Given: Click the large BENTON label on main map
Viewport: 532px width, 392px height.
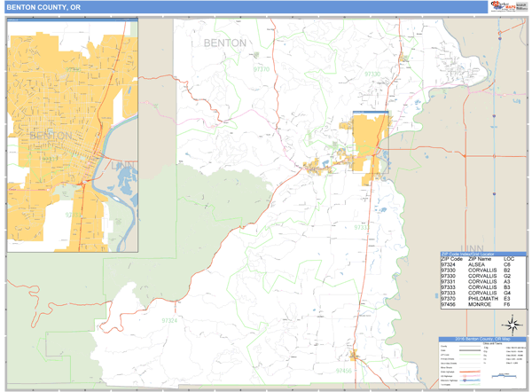Looking at the screenshot, I should 225,43.
